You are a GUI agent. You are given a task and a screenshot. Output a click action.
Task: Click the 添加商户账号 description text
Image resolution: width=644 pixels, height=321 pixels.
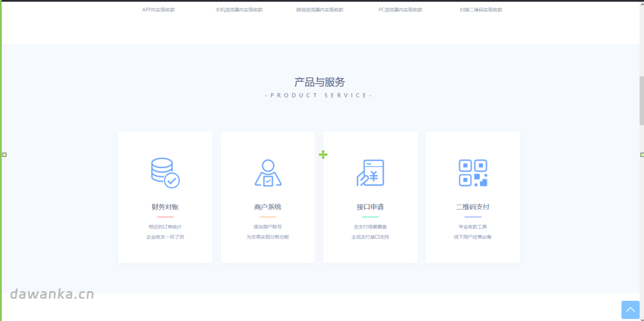pos(268,227)
